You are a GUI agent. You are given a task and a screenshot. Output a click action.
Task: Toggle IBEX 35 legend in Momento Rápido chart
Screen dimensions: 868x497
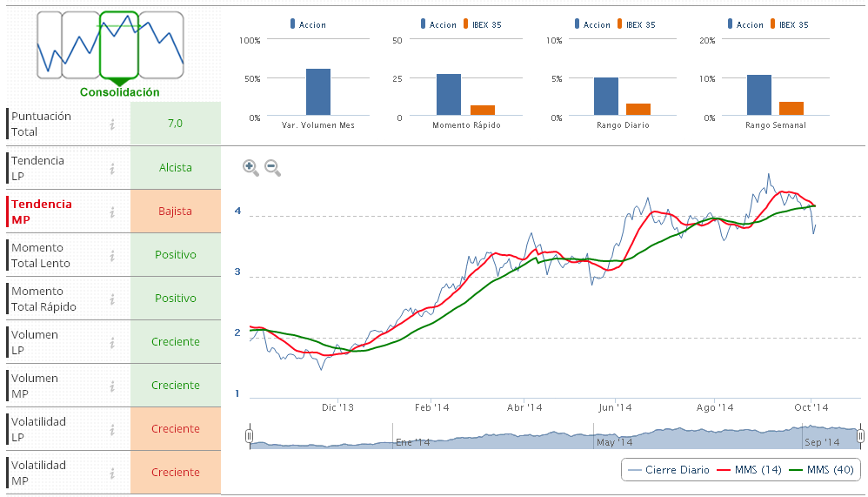click(483, 24)
